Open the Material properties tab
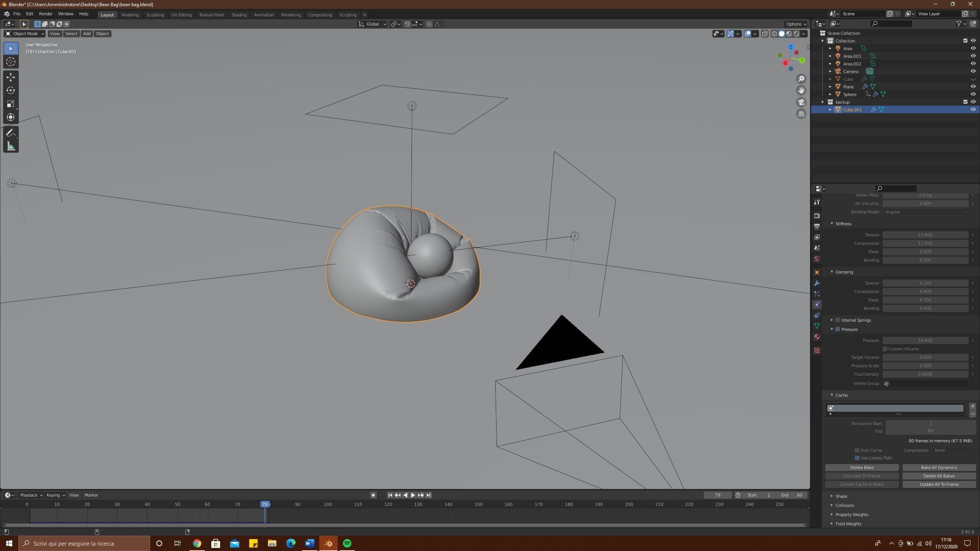980x551 pixels. pyautogui.click(x=817, y=337)
